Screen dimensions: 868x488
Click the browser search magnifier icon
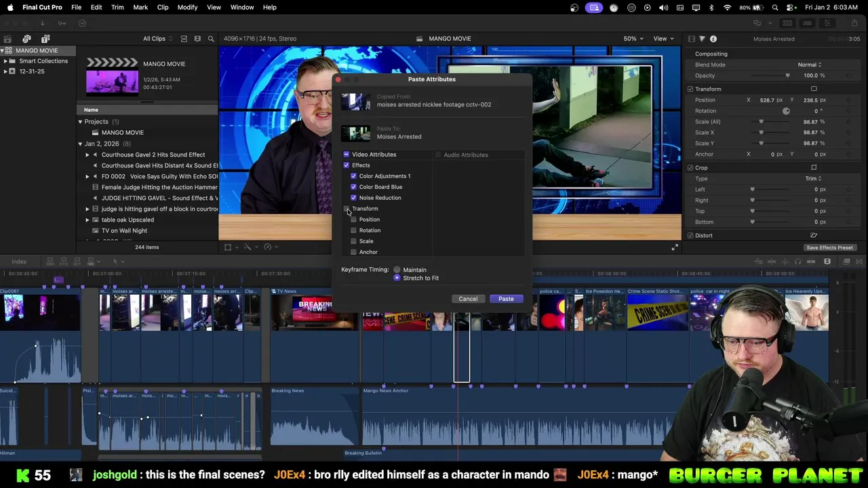click(x=211, y=39)
